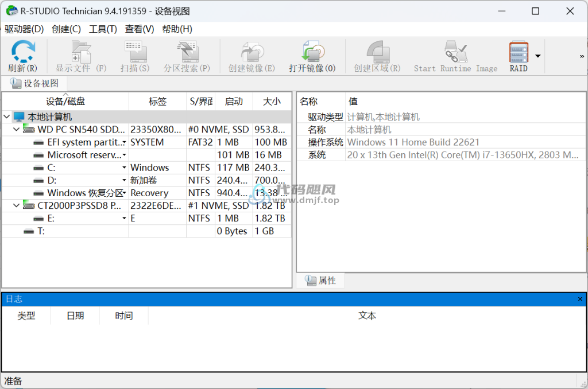The height and width of the screenshot is (389, 588).
Task: Sort by 大小 column header
Action: 272,102
